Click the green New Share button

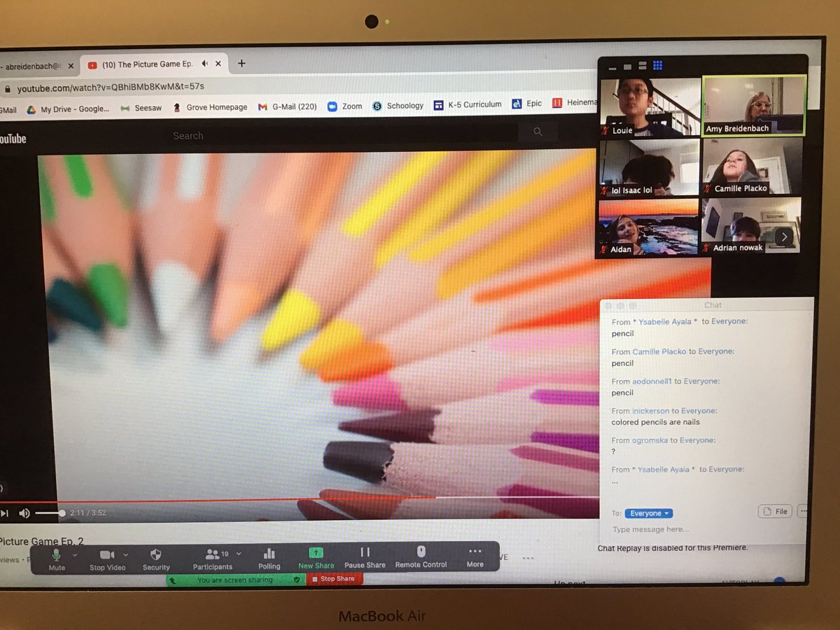tap(316, 559)
